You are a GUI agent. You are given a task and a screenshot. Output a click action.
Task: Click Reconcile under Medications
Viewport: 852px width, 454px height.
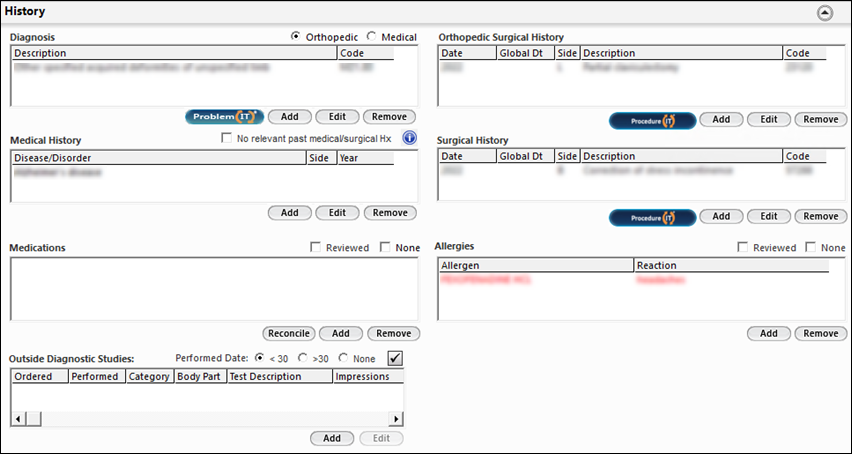point(289,333)
